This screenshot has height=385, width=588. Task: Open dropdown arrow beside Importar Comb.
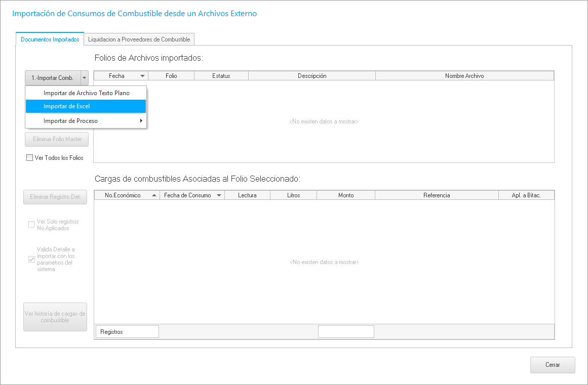click(x=84, y=78)
